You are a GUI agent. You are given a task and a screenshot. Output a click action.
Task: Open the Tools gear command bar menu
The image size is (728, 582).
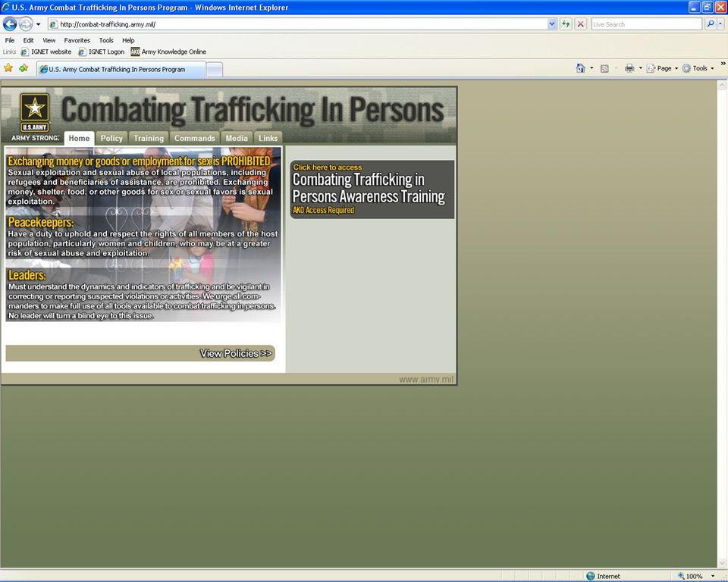click(698, 68)
